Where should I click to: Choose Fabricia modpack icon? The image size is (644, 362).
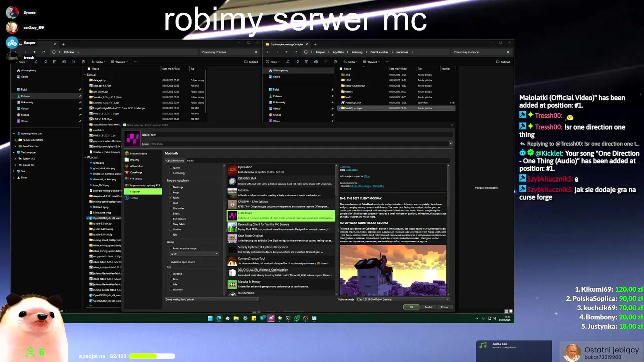pos(232,193)
